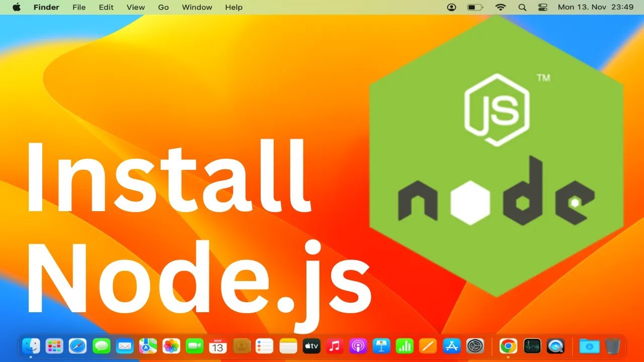Open Messages app in Dock
Image resolution: width=644 pixels, height=362 pixels.
point(101,346)
